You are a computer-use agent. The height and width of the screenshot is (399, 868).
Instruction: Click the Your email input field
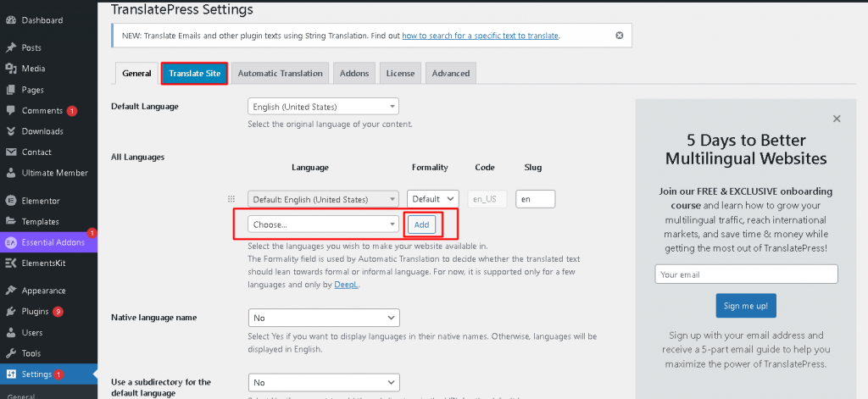tap(746, 274)
